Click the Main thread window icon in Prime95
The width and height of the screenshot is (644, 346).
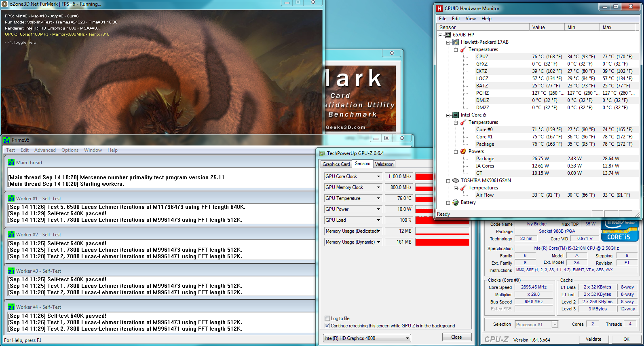point(11,163)
